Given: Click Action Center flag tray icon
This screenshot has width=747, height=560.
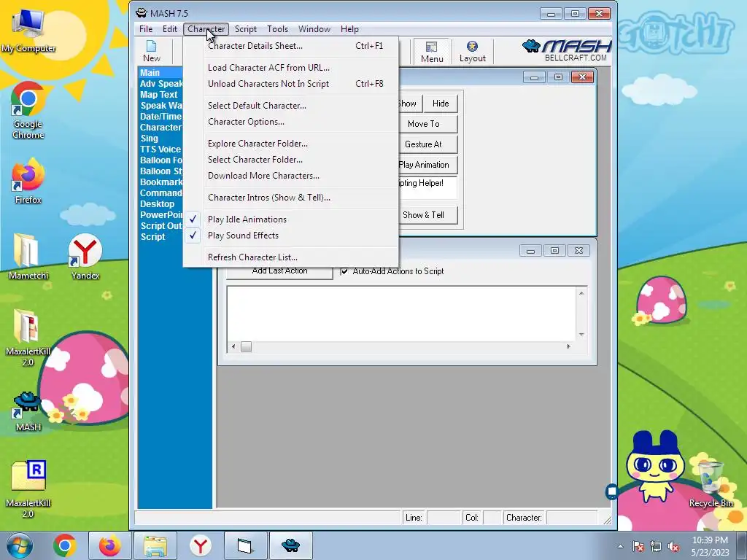Looking at the screenshot, I should (x=638, y=546).
